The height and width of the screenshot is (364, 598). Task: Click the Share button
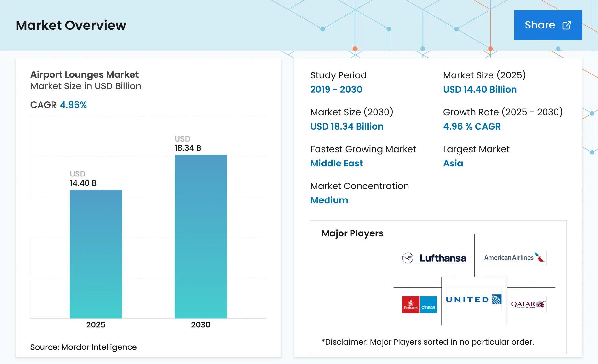[548, 25]
